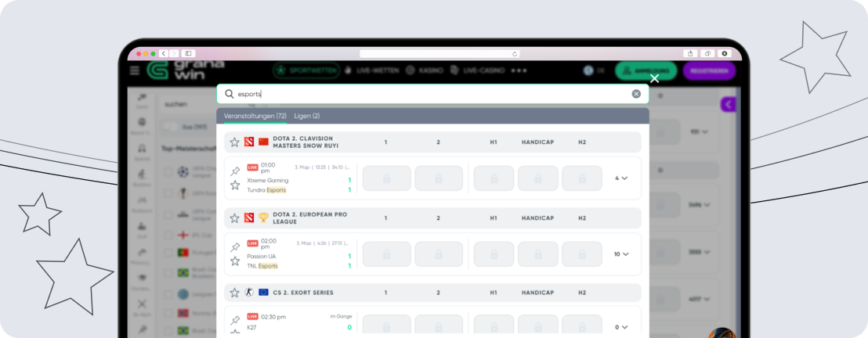Star the Passion UA vs TNL Esports match
The height and width of the screenshot is (338, 868).
[235, 261]
